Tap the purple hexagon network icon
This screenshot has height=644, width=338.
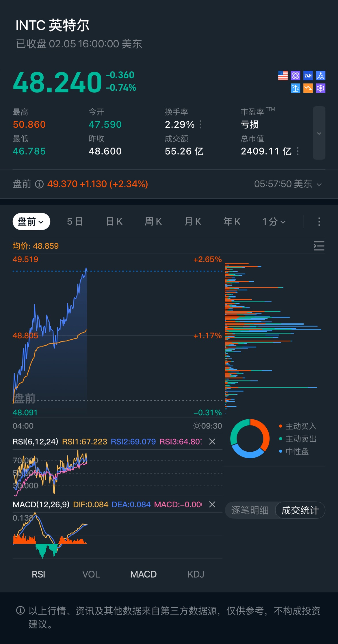(x=321, y=88)
